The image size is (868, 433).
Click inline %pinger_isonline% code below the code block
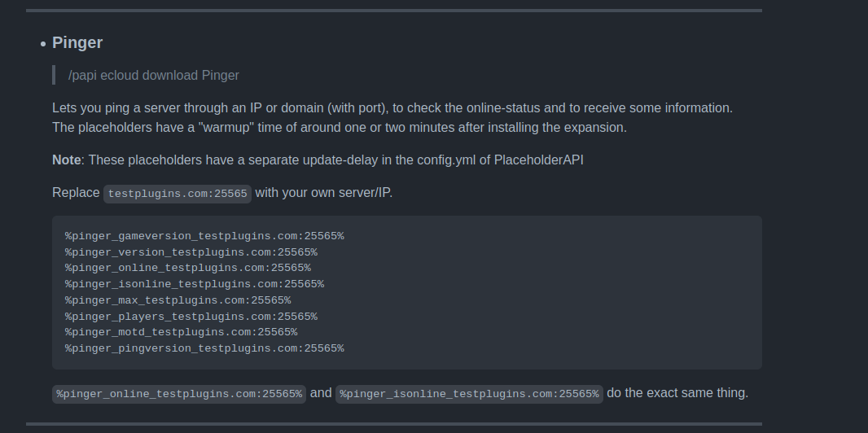pos(469,394)
